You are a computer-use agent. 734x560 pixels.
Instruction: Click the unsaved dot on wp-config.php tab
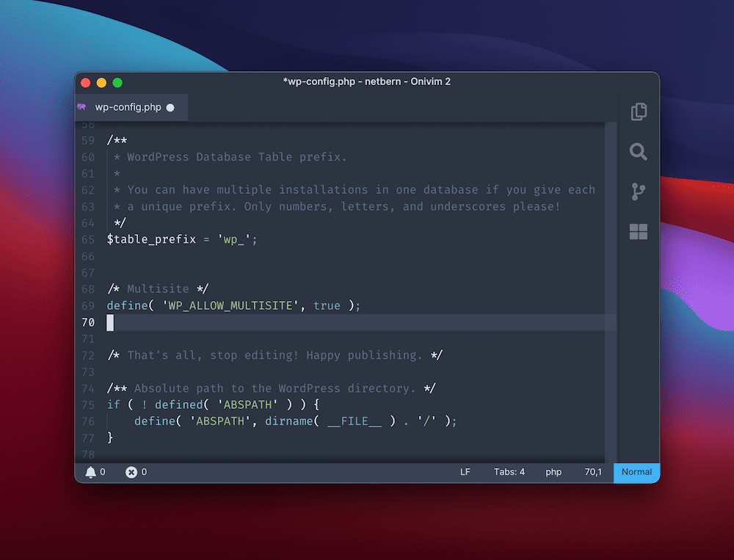pos(170,108)
